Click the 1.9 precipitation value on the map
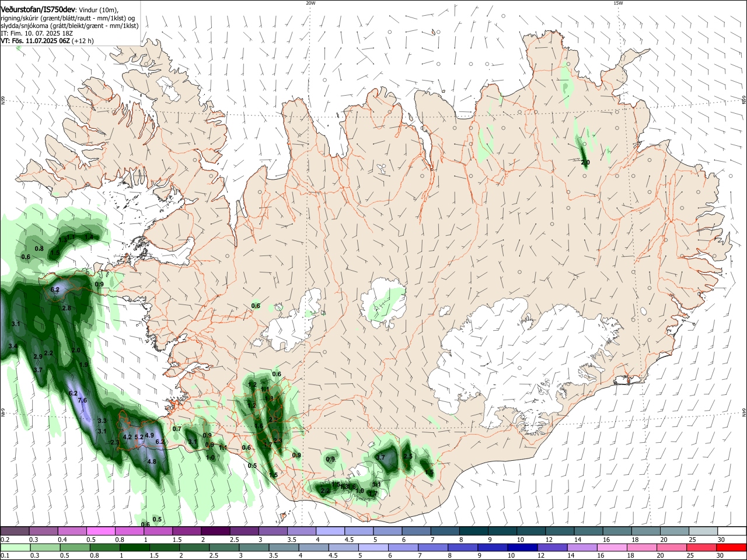Viewport: 747px width, 560px height. click(x=83, y=365)
